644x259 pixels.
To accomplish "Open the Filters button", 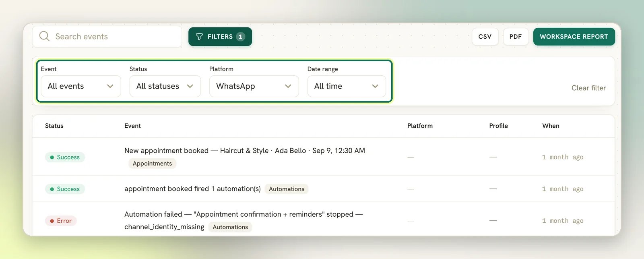I will (220, 37).
